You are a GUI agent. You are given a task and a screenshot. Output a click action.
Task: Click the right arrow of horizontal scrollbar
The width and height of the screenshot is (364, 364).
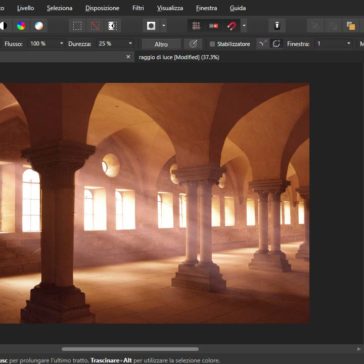[x=358, y=349]
